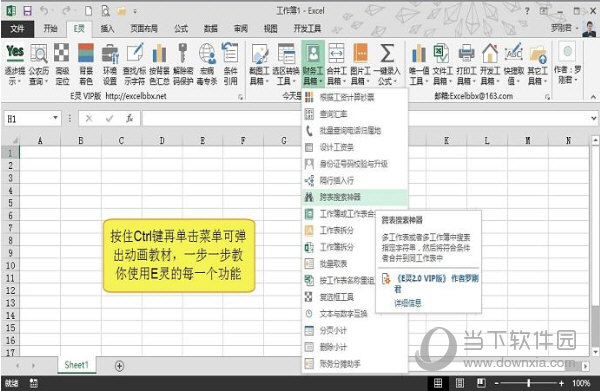
Task: Click the 开发工具箱 house icon
Action: 490,54
